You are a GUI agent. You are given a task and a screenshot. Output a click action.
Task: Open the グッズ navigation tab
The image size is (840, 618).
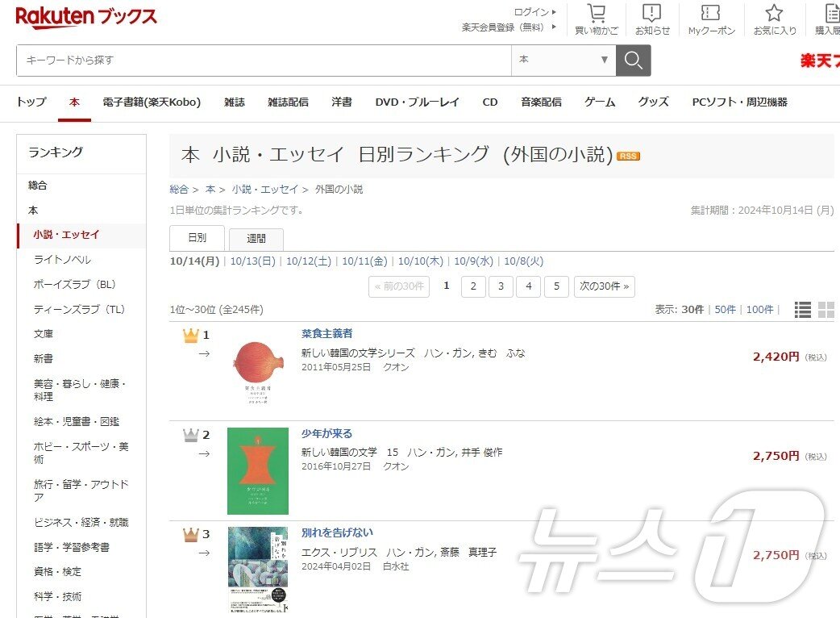pos(654,102)
